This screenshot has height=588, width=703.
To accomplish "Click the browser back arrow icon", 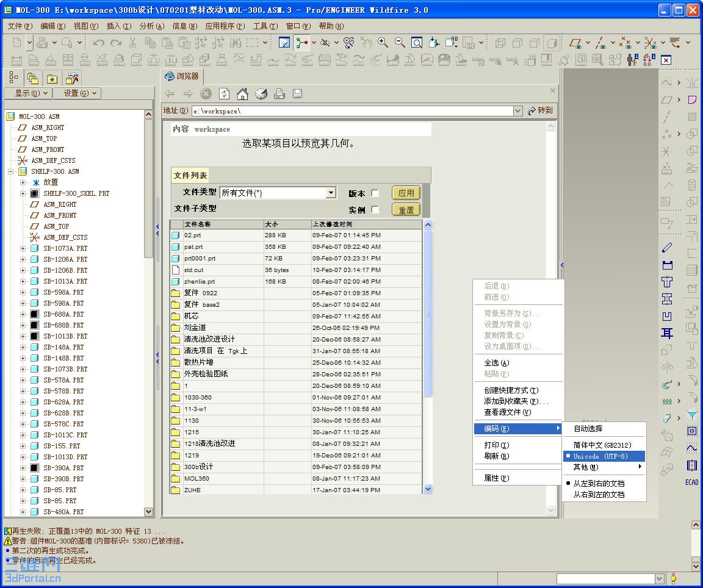I will tap(170, 94).
